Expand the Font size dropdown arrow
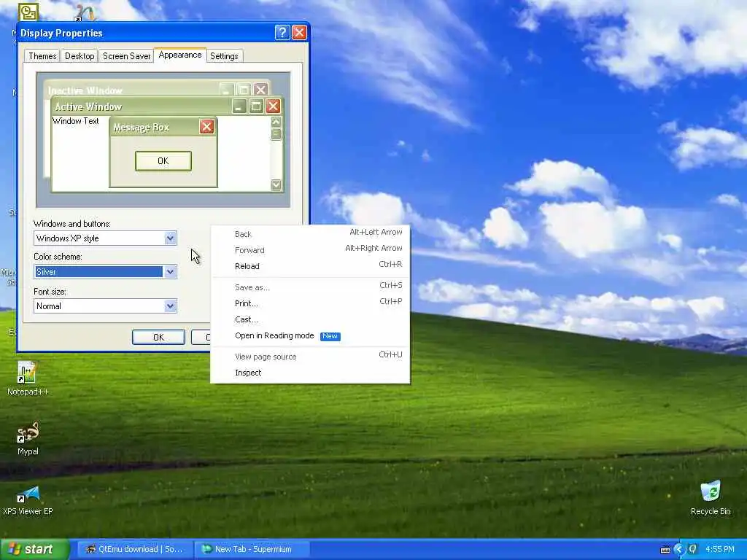Image resolution: width=747 pixels, height=560 pixels. click(x=170, y=306)
